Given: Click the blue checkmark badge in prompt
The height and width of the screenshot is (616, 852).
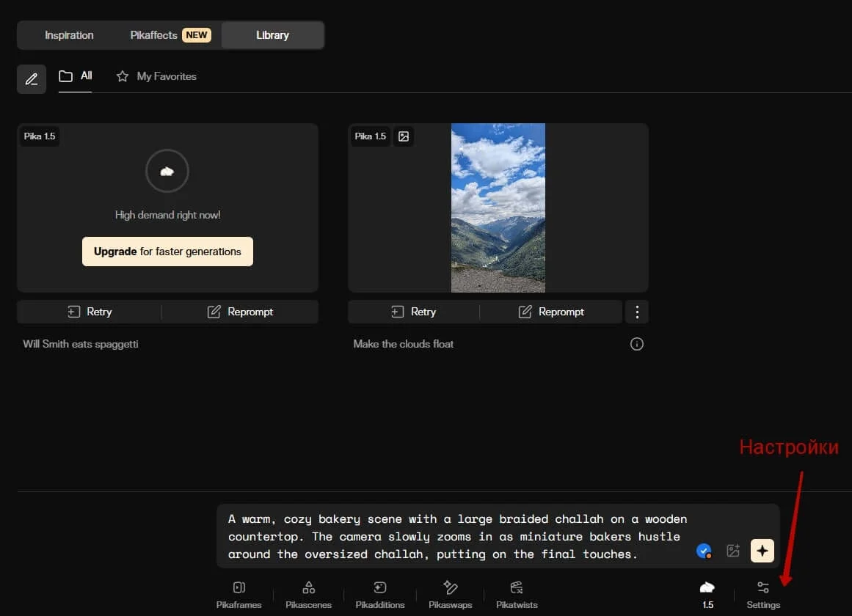Looking at the screenshot, I should pos(704,551).
